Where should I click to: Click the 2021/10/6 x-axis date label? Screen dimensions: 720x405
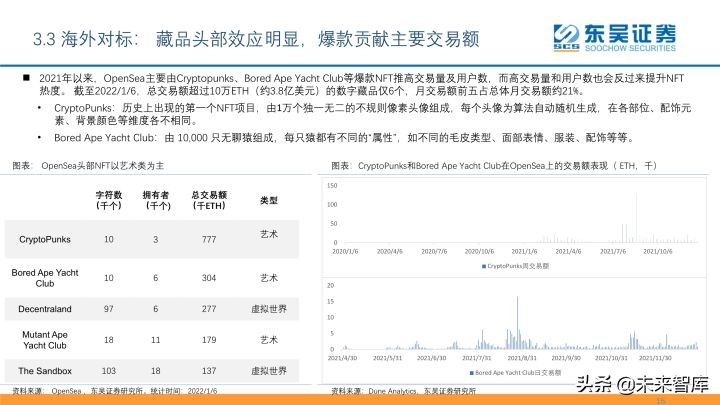658,251
